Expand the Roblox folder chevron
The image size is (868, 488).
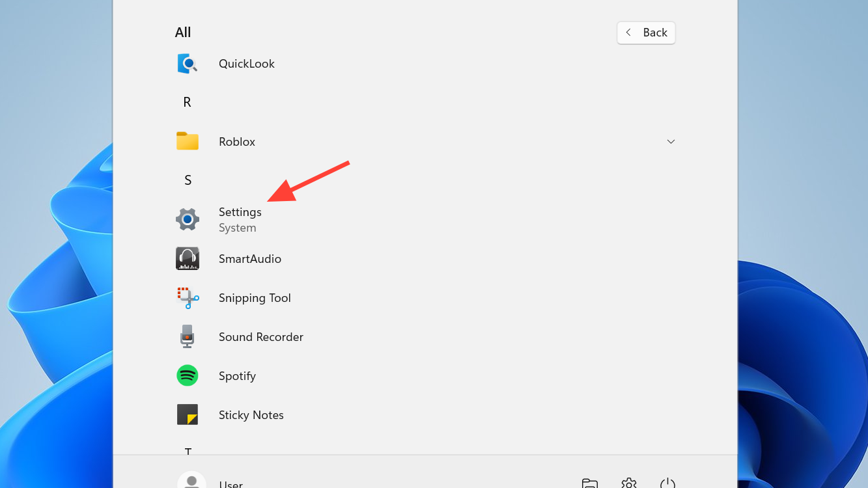[671, 142]
